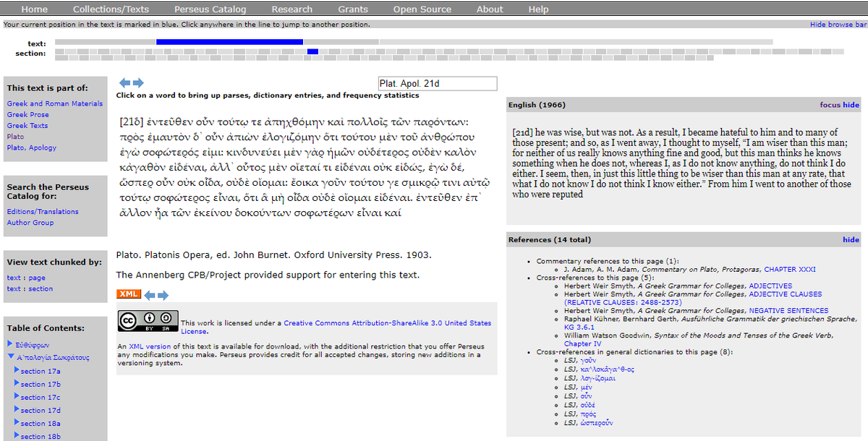Viewport: 868px width, 441px height.
Task: Open the Help menu item
Action: tap(538, 9)
